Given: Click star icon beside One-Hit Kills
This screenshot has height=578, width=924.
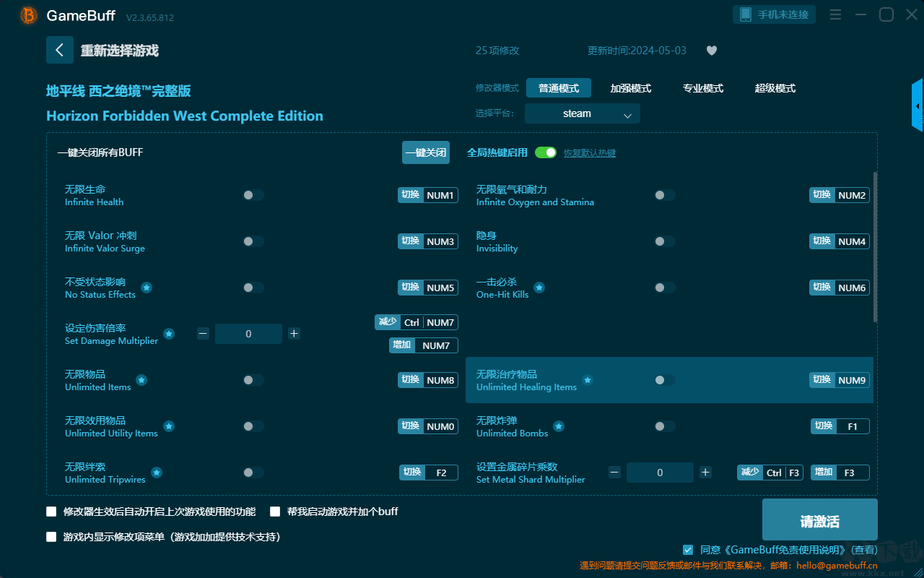Looking at the screenshot, I should tap(539, 288).
